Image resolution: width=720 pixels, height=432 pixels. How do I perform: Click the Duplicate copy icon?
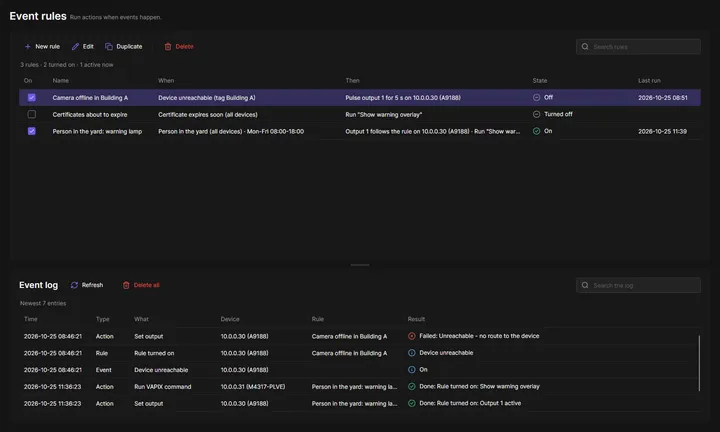[x=109, y=46]
